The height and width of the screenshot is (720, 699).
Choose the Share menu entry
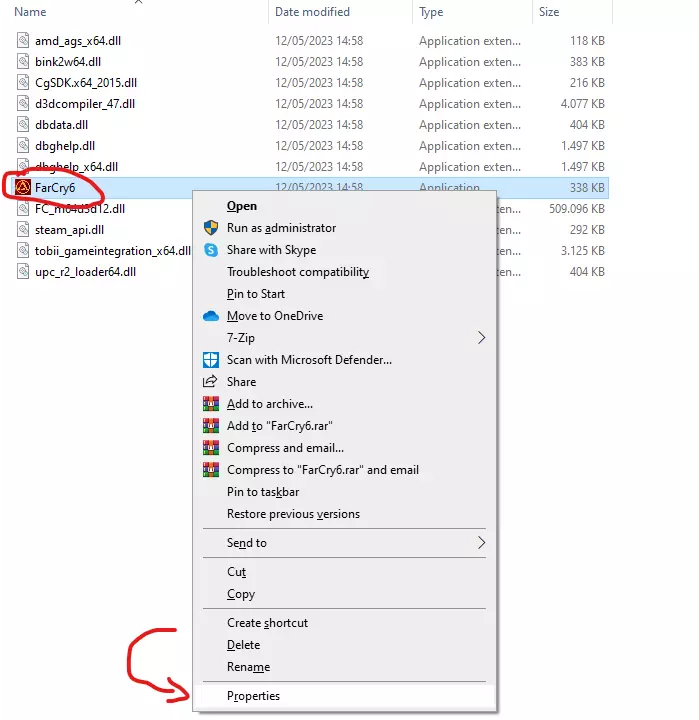tap(344, 382)
